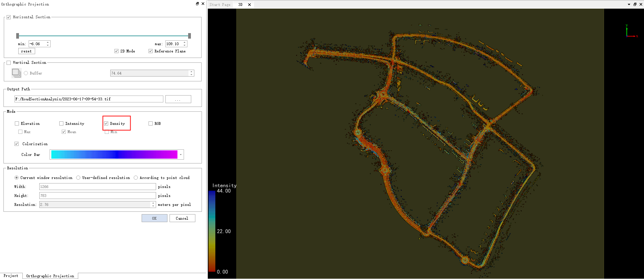This screenshot has width=644, height=279.
Task: Decrease the max section value
Action: tap(185, 45)
